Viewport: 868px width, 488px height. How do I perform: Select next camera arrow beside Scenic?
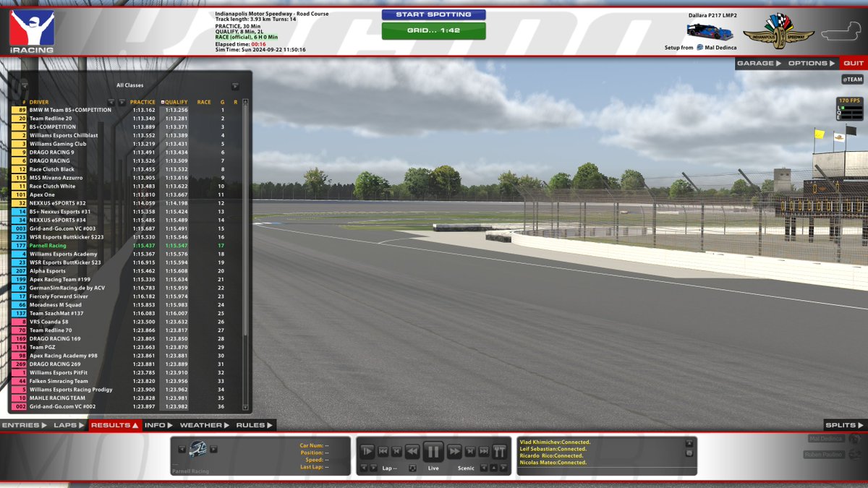[503, 468]
